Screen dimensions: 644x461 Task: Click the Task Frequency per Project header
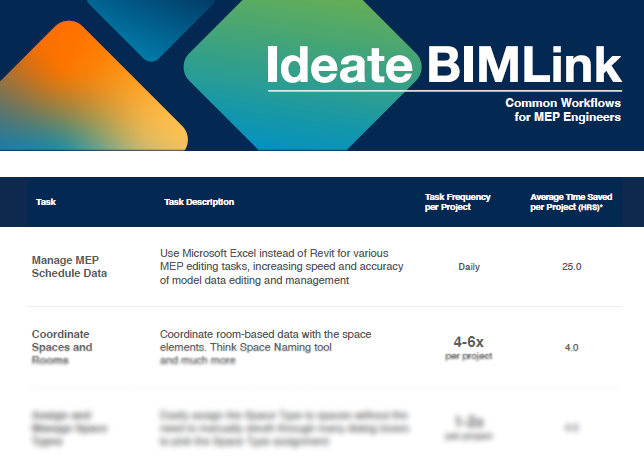(458, 202)
